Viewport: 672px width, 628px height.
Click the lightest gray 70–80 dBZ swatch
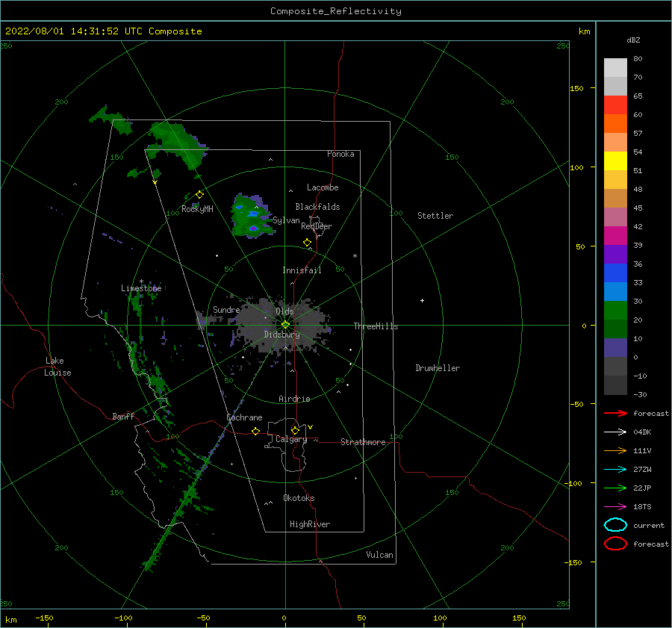(615, 67)
